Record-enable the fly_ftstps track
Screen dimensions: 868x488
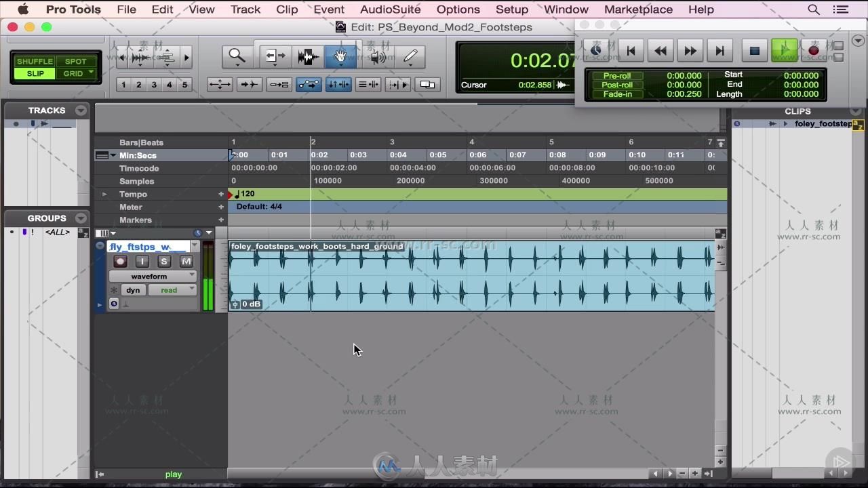tap(120, 262)
